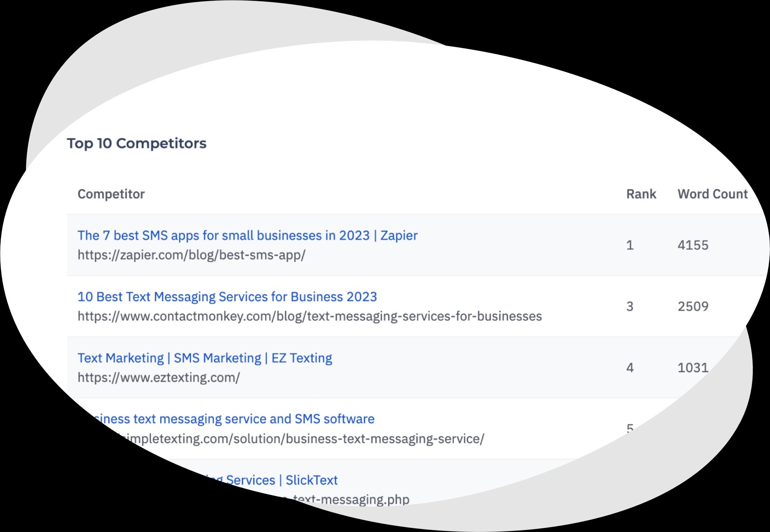
Task: Open the Zapier 7 best SMS apps link
Action: tap(247, 236)
